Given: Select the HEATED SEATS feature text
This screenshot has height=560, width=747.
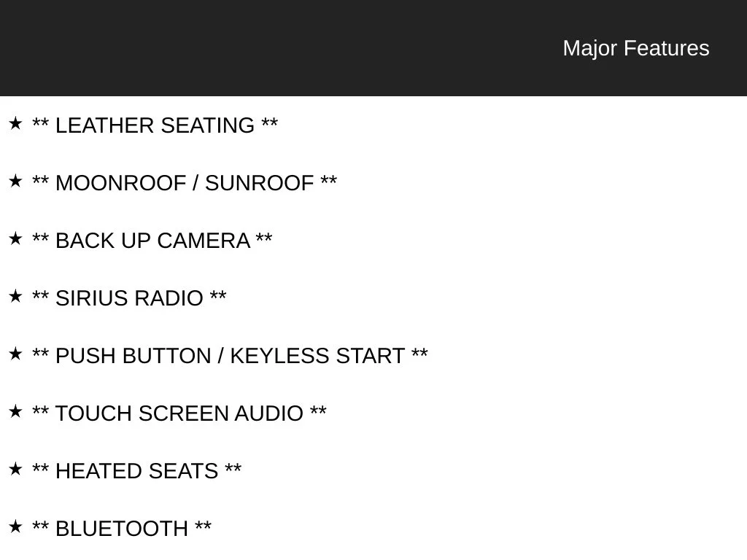Looking at the screenshot, I should coord(136,472).
